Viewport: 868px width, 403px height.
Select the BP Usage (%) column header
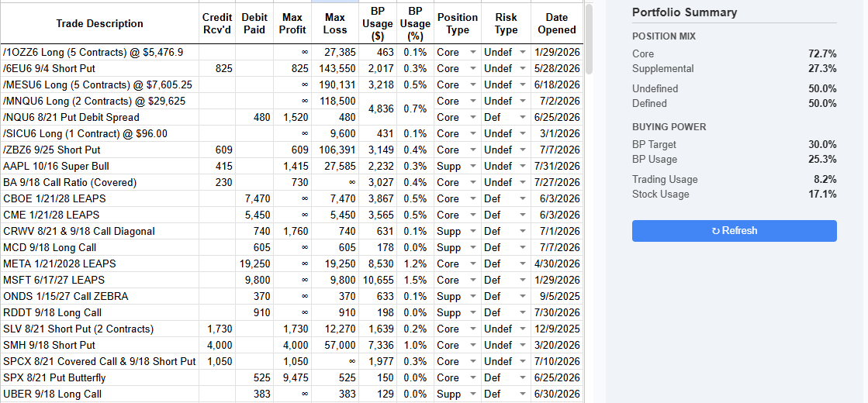tap(415, 24)
